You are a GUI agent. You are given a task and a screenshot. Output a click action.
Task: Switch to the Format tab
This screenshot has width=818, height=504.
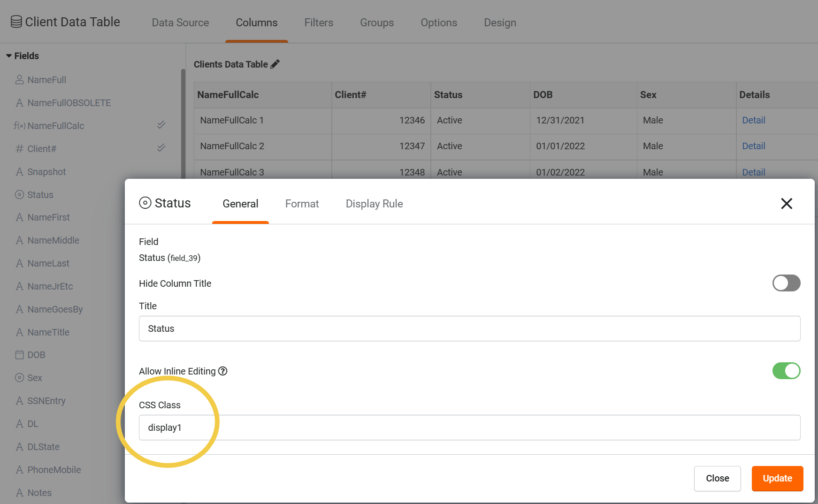click(302, 204)
